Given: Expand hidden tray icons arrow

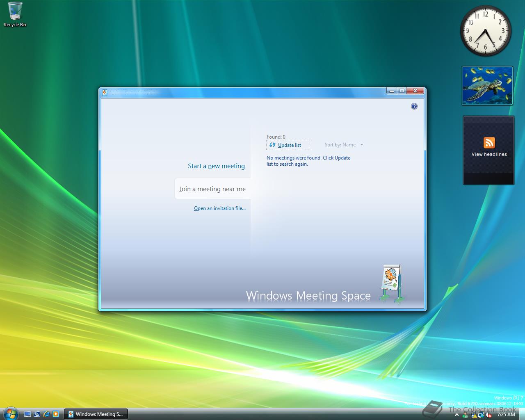Looking at the screenshot, I should pos(457,415).
